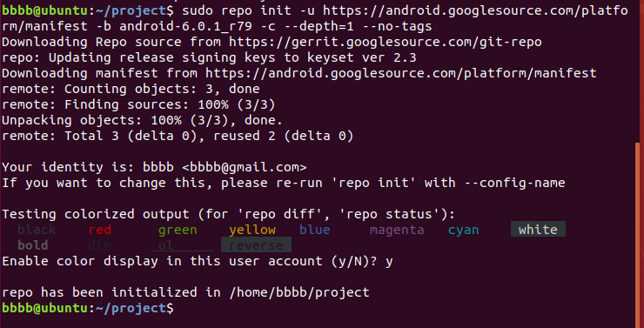
Task: Click the highlighted white color sample
Action: (538, 229)
